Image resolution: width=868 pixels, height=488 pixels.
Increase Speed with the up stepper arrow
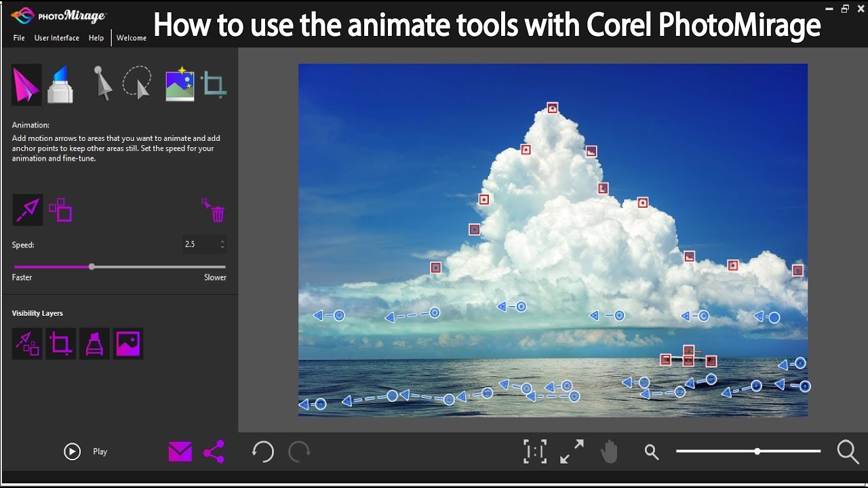(x=222, y=241)
